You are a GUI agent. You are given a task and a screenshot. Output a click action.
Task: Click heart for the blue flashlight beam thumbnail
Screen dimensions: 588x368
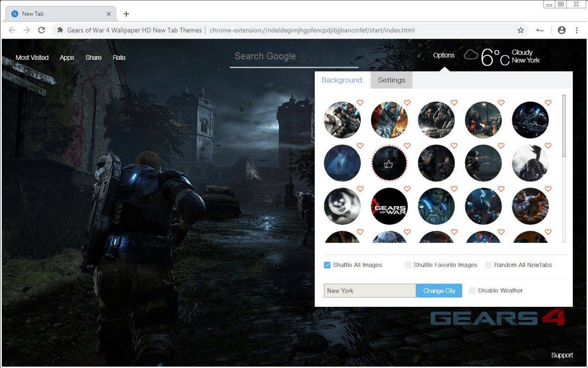click(x=501, y=189)
